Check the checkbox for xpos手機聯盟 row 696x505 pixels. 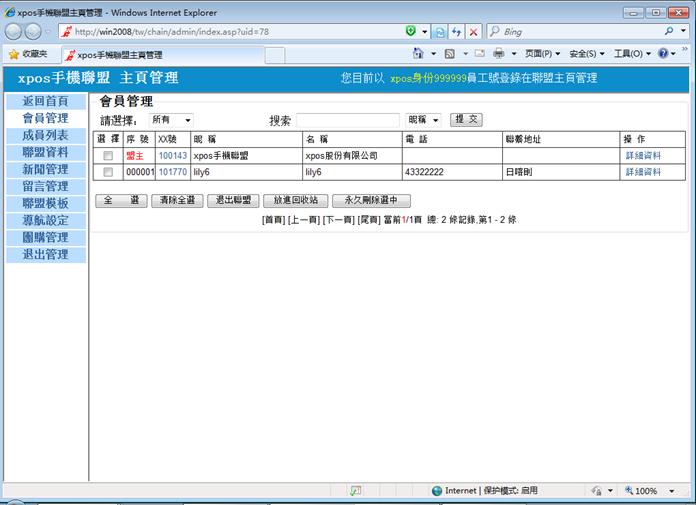tap(108, 156)
